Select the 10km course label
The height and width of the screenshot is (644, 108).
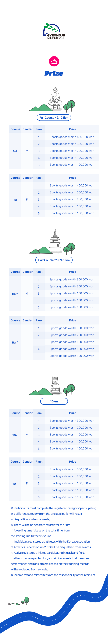(x=54, y=401)
